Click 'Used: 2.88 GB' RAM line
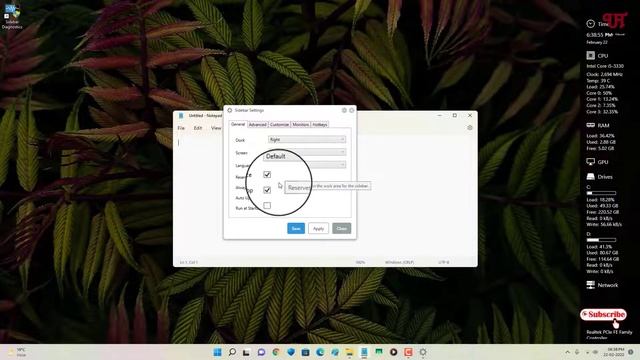 (601, 142)
